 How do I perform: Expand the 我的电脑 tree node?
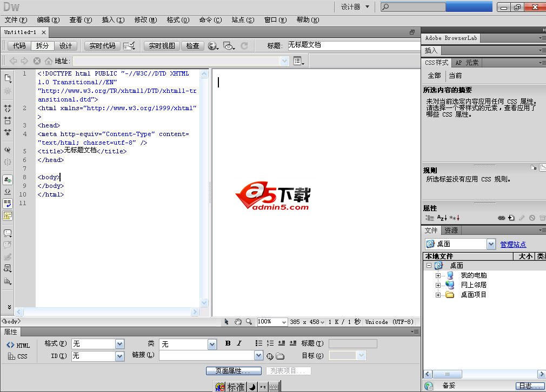[x=438, y=275]
